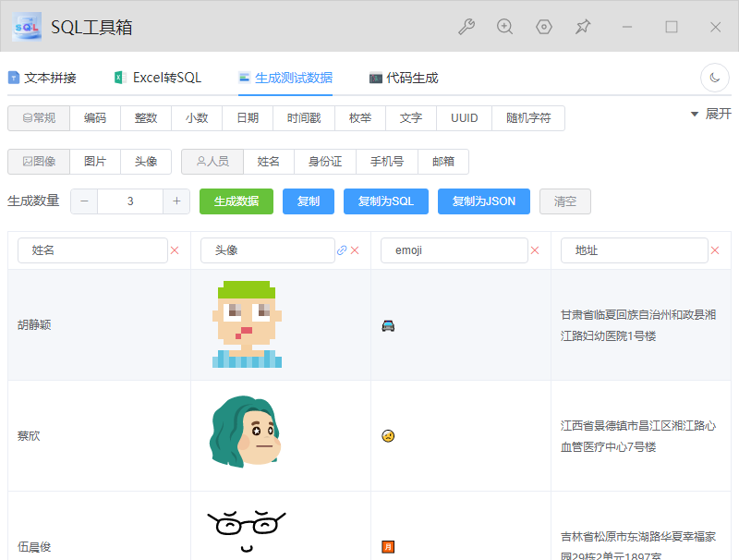Open the Excel转SQL tab

coord(157,78)
